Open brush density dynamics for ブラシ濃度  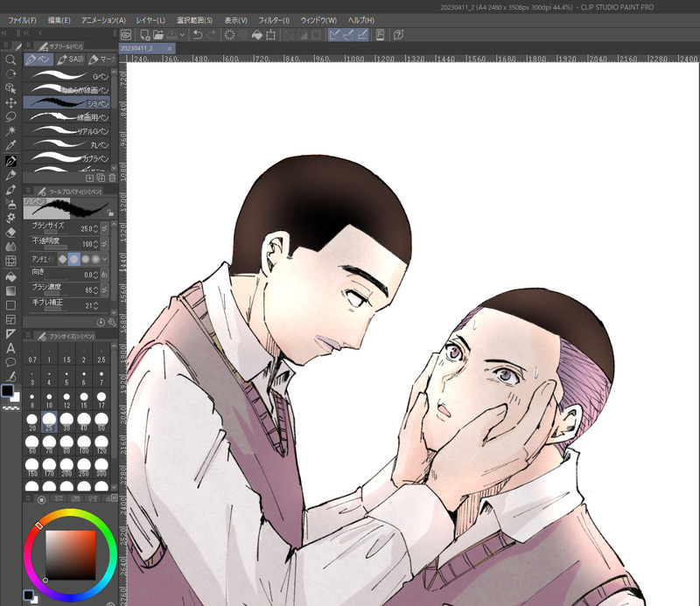[104, 290]
